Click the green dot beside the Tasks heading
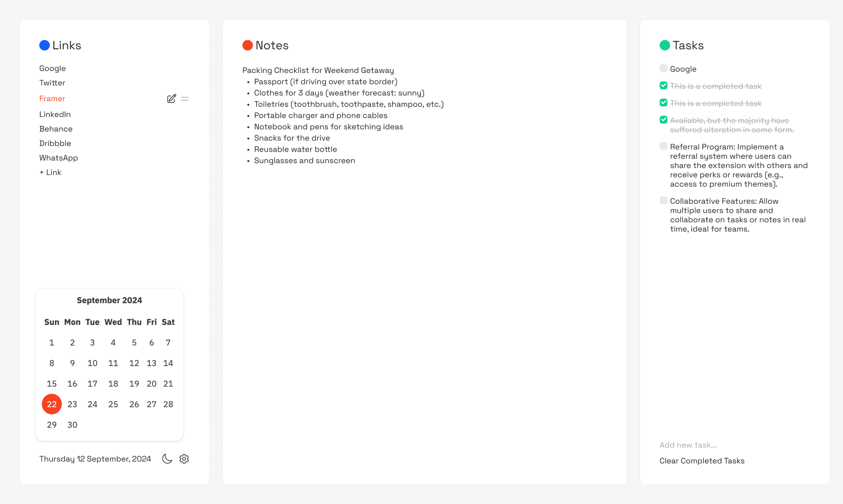Image resolution: width=843 pixels, height=504 pixels. 665,45
